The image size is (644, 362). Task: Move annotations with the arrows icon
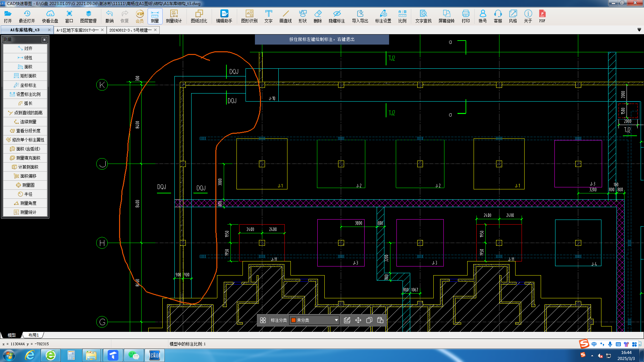(x=358, y=320)
